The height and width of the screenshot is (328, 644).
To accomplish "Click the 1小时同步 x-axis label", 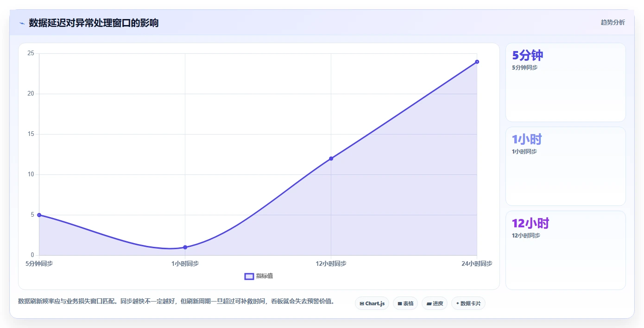I will pyautogui.click(x=185, y=264).
